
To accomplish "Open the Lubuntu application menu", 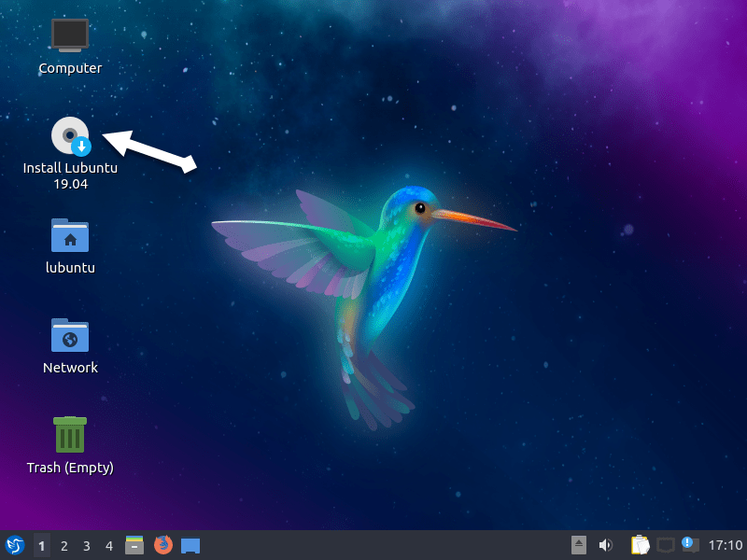I will [15, 545].
